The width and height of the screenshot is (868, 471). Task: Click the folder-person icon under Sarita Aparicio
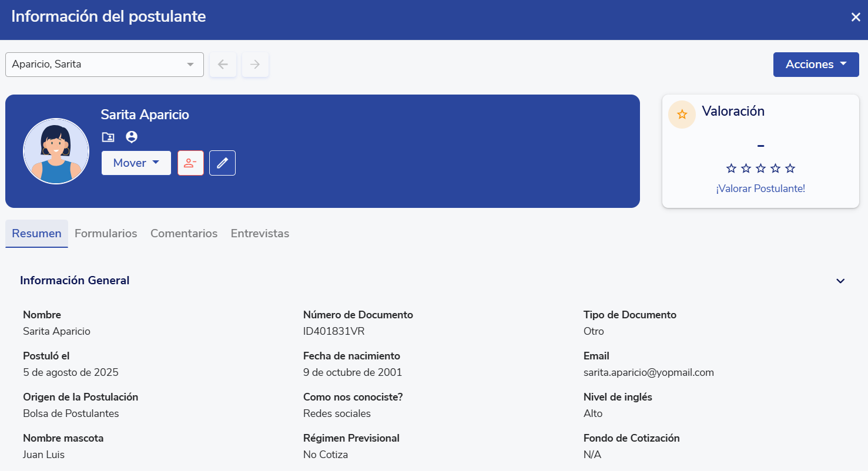[x=108, y=137]
